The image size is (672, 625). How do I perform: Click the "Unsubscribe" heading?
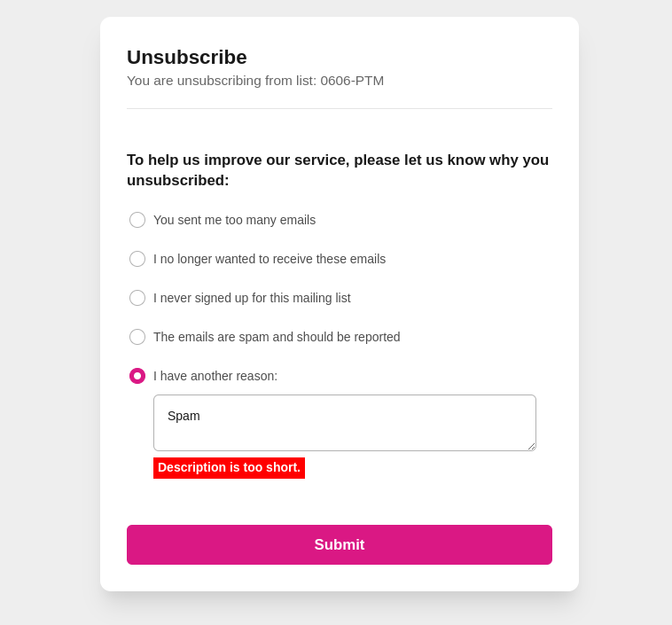pyautogui.click(x=187, y=58)
